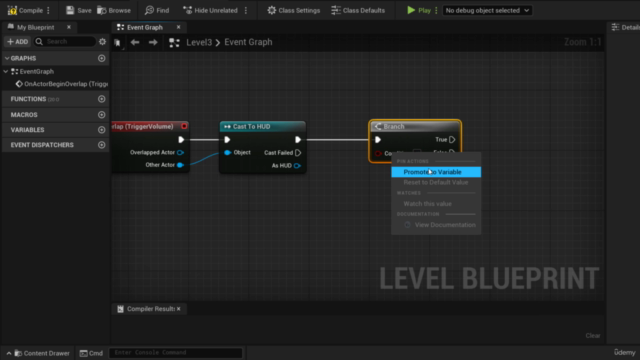Click the Branch Condition input pin

point(378,153)
